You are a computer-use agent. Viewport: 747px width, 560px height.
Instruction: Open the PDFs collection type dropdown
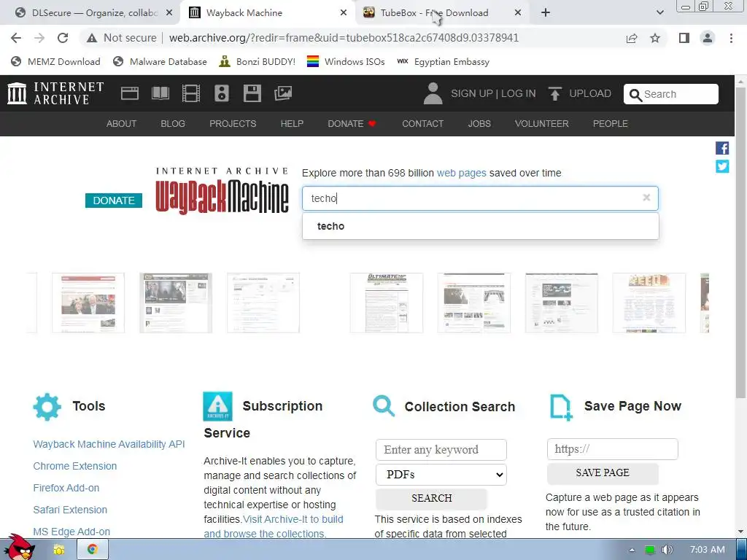click(441, 474)
